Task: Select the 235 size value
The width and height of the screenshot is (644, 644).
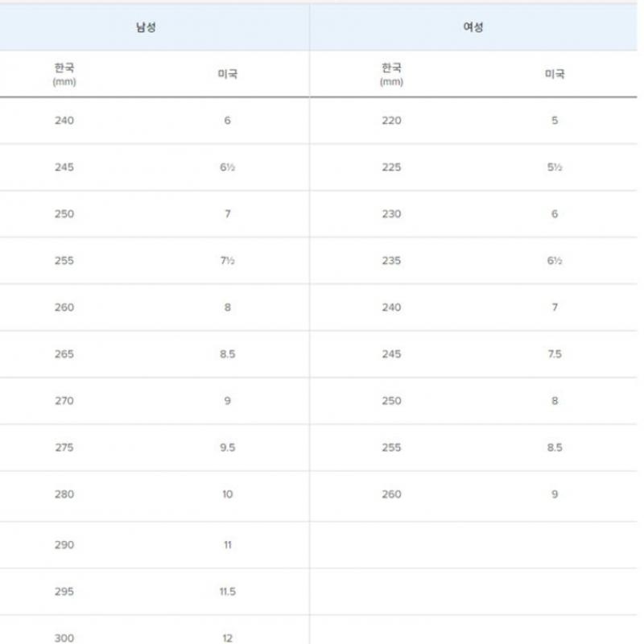Action: tap(391, 261)
